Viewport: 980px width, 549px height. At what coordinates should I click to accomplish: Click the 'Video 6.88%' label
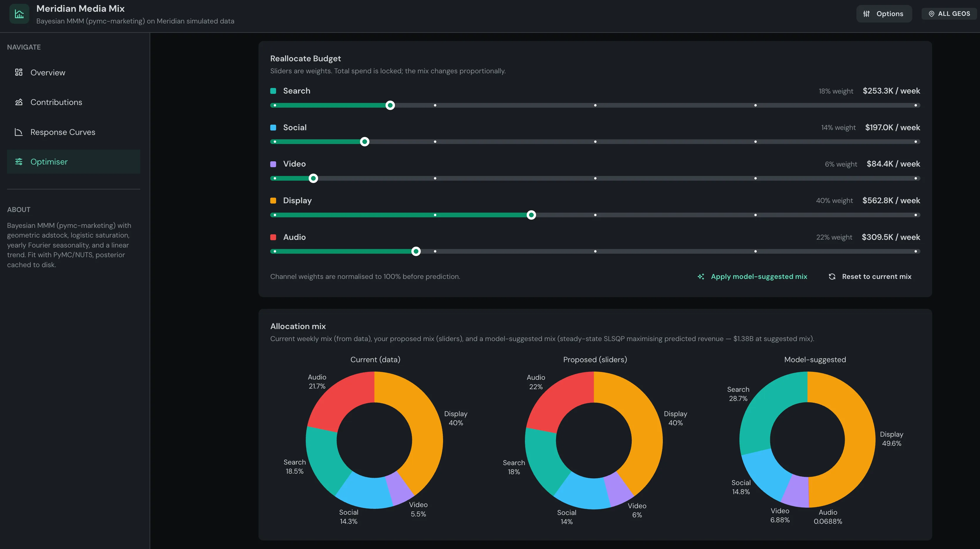click(780, 515)
